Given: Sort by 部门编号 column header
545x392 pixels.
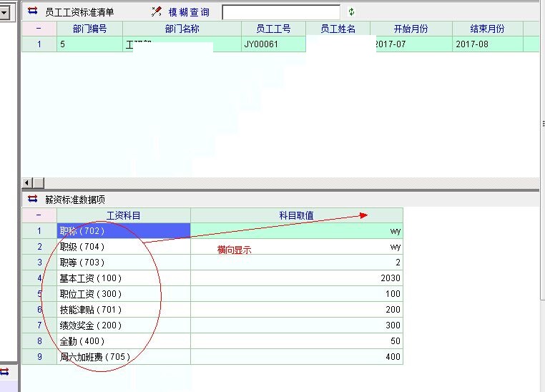Looking at the screenshot, I should pyautogui.click(x=89, y=29).
